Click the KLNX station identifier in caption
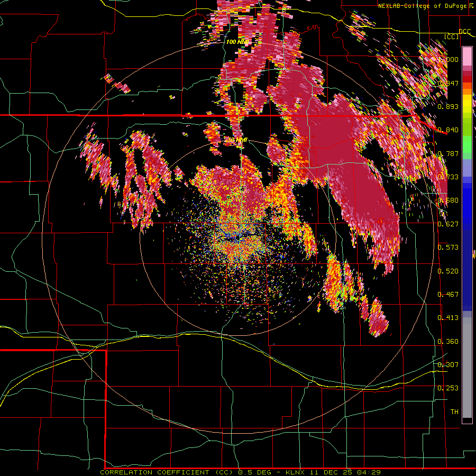This screenshot has height=476, width=476. [296, 472]
